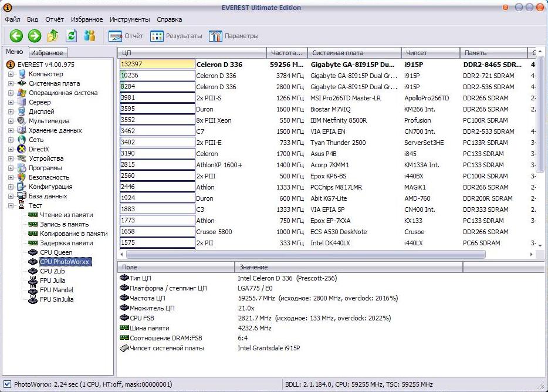Open the Инструменты menu
This screenshot has width=548, height=392.
click(x=130, y=19)
